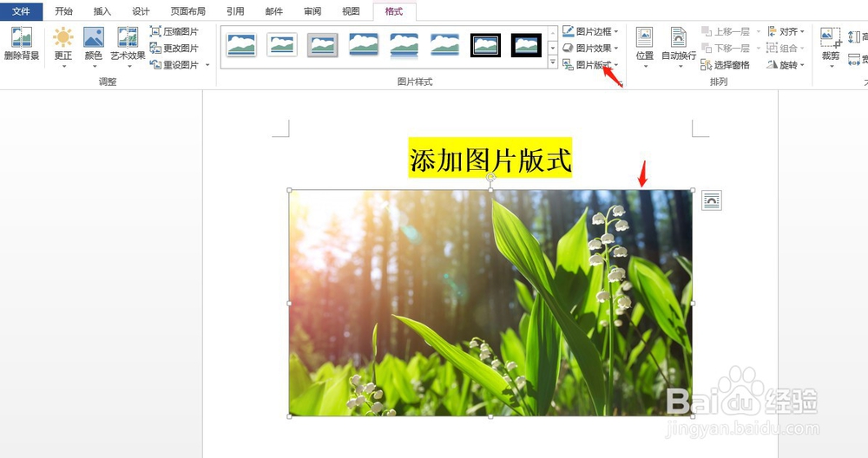
Task: Switch to the Design (设计) tab
Action: (x=141, y=11)
